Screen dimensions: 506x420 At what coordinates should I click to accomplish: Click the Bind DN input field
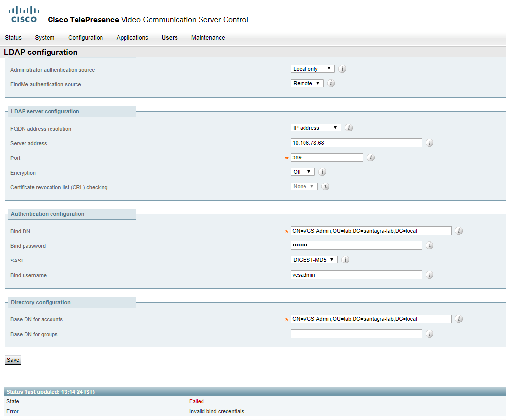[x=371, y=231]
